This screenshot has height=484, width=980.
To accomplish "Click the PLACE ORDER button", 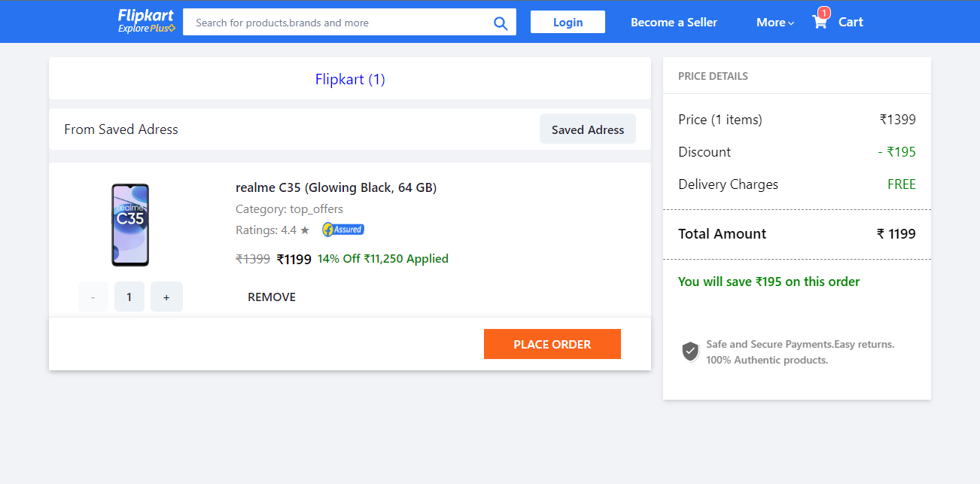I will coord(552,344).
